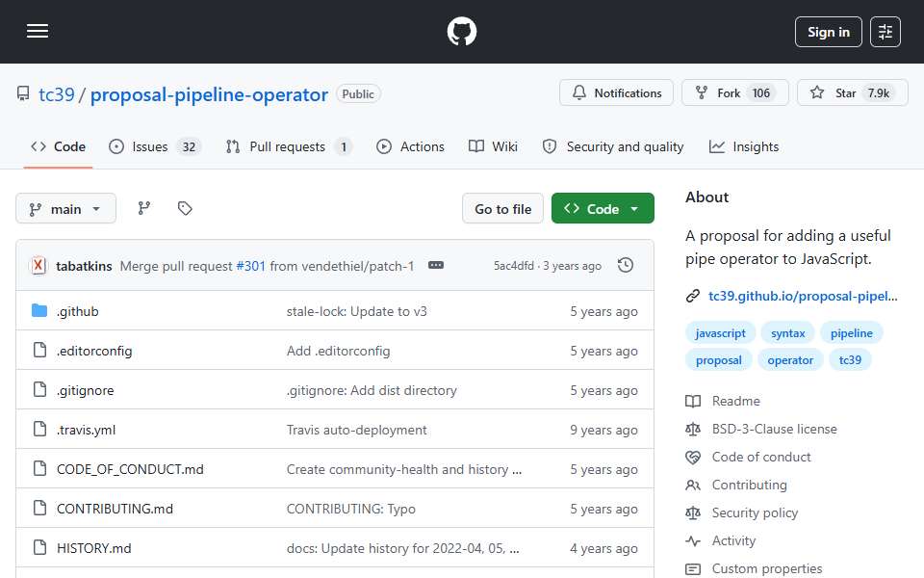Open the tags icon
924x578 pixels.
(x=185, y=208)
